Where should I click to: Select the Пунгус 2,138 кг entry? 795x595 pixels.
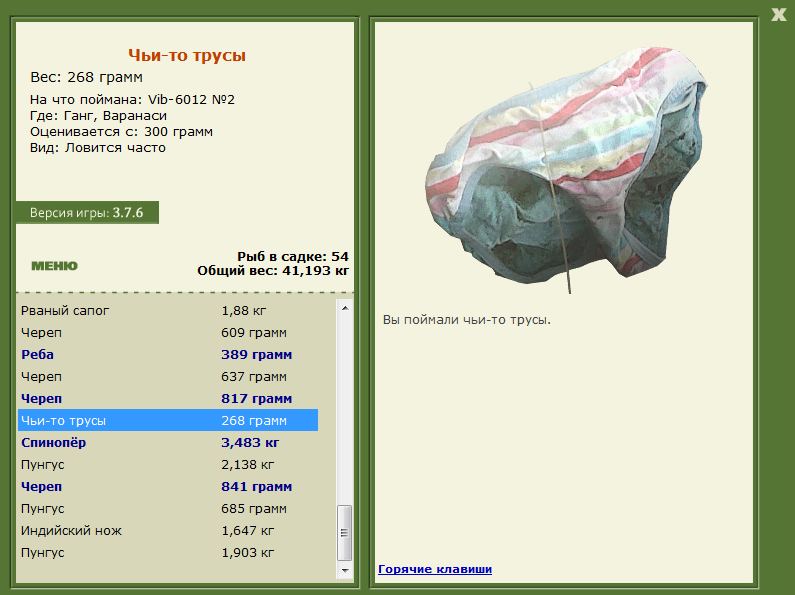pyautogui.click(x=168, y=465)
